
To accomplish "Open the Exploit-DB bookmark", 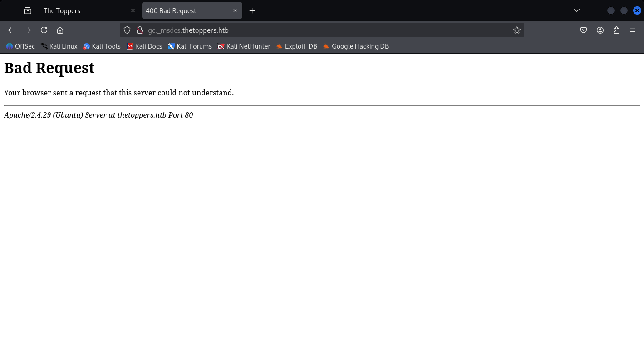I will (x=296, y=46).
